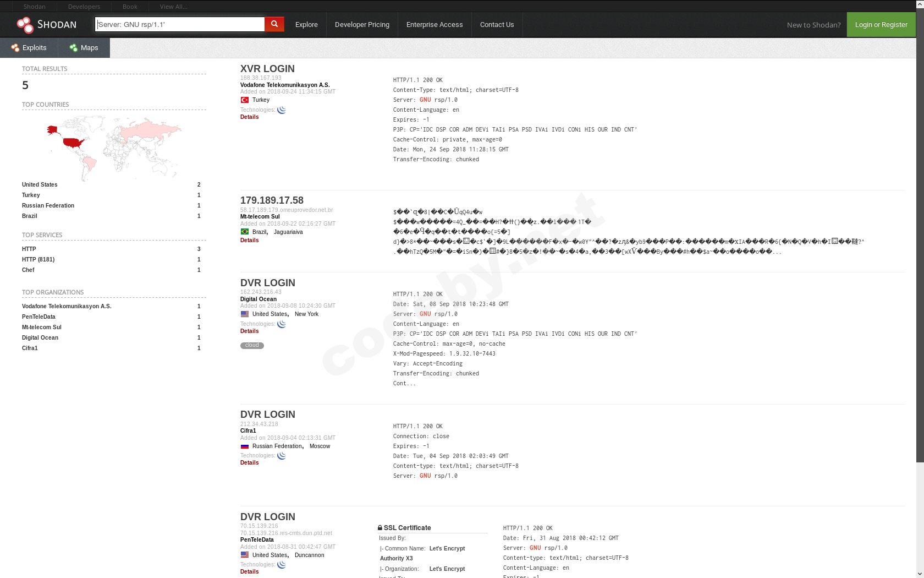Open the Developers menu
The image size is (924, 578).
84,7
